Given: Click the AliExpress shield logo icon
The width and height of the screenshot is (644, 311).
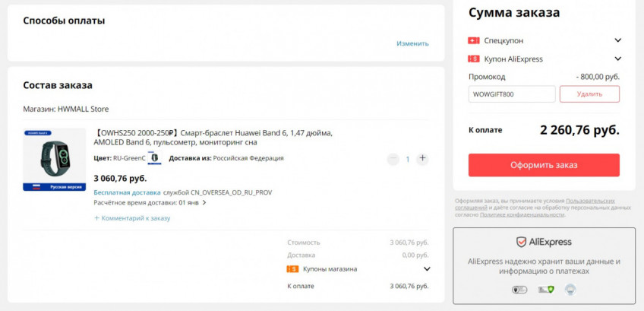Looking at the screenshot, I should (522, 242).
